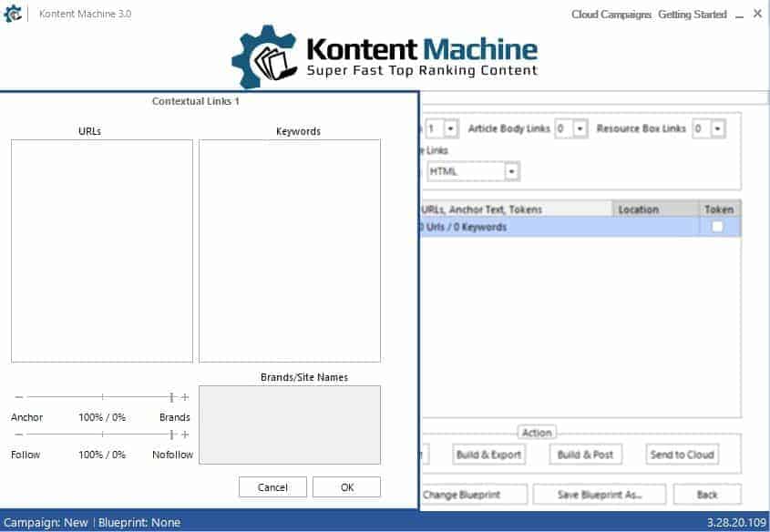Open the Cloud Campaigns link
The width and height of the screenshot is (770, 532).
click(611, 15)
